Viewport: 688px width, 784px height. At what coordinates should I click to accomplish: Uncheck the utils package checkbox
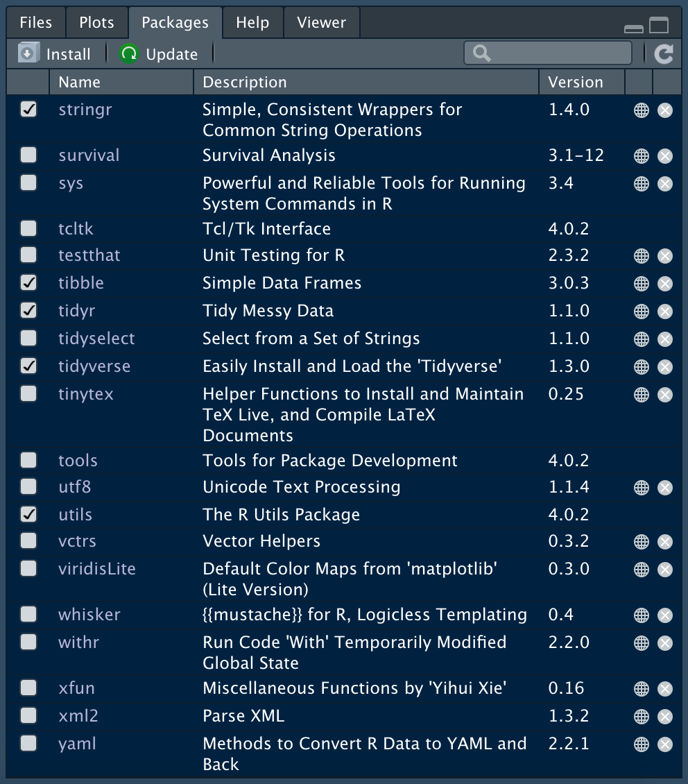click(28, 514)
